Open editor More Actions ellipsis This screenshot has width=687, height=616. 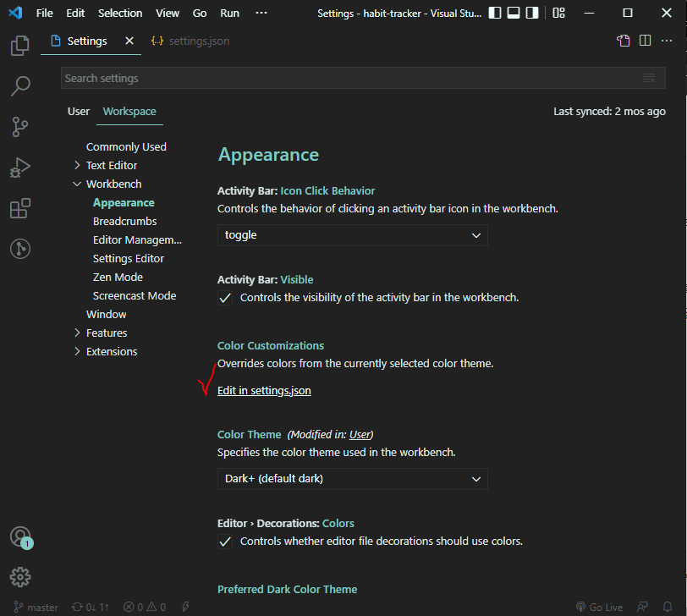(667, 41)
